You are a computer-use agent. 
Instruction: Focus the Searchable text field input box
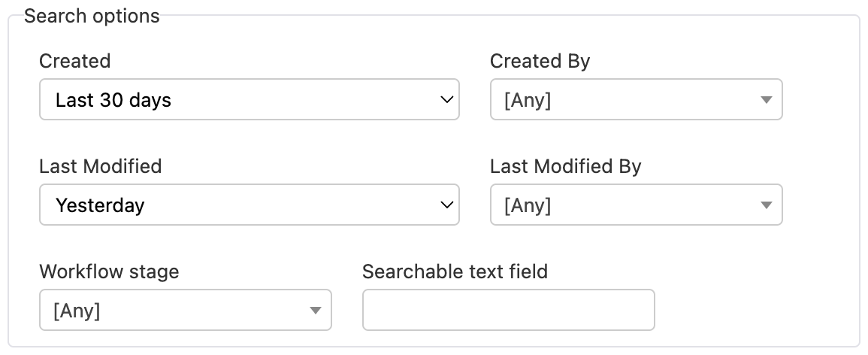pos(508,310)
